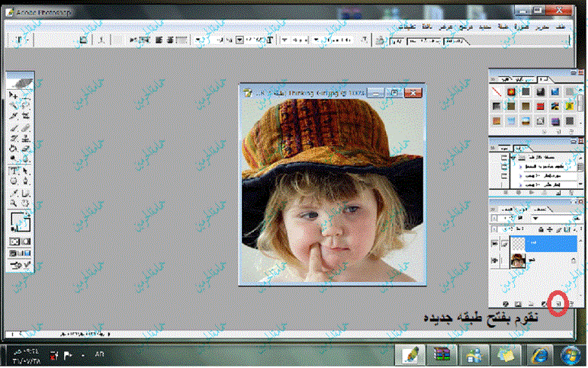Open Internet Explorer from the taskbar
This screenshot has width=588, height=368.
(x=538, y=355)
